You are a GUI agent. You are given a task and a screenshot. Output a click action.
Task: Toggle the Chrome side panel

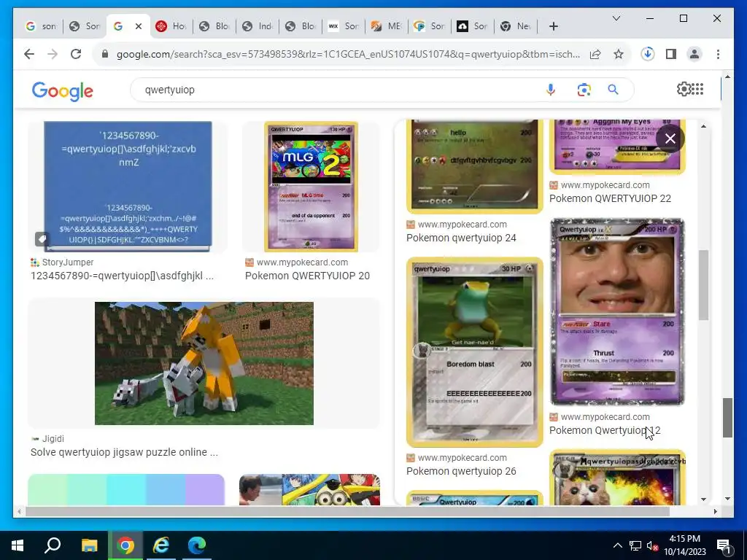coord(671,54)
